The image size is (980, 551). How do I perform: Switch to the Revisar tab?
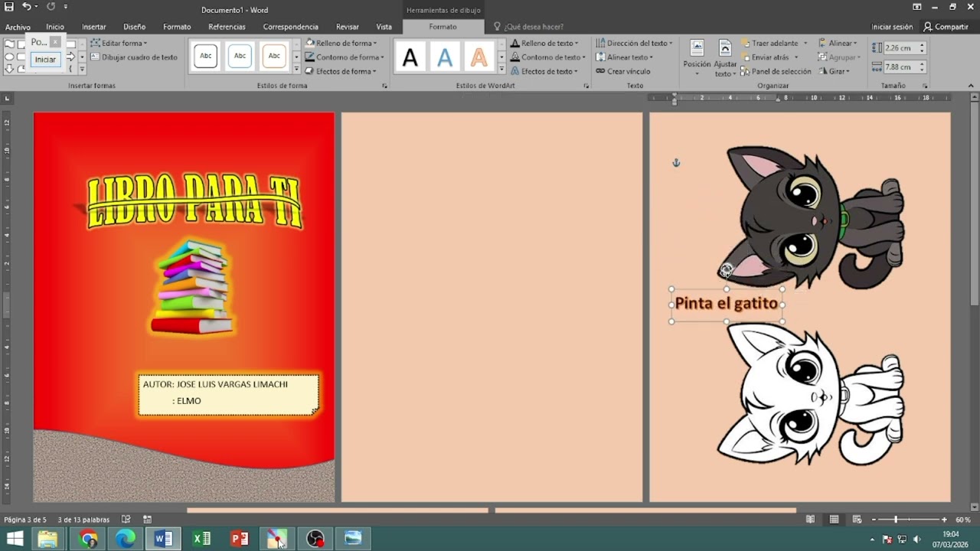coord(347,27)
